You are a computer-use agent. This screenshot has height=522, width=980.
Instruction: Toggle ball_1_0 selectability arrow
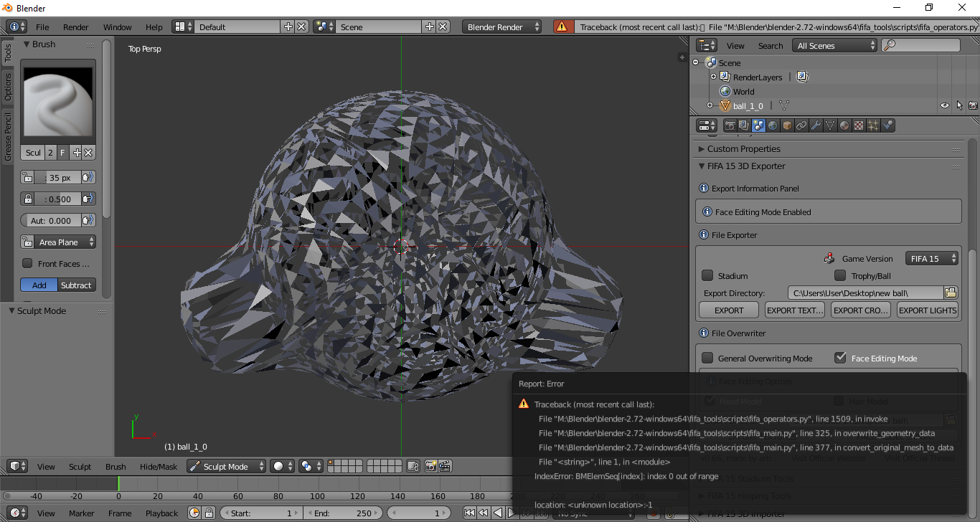point(959,105)
